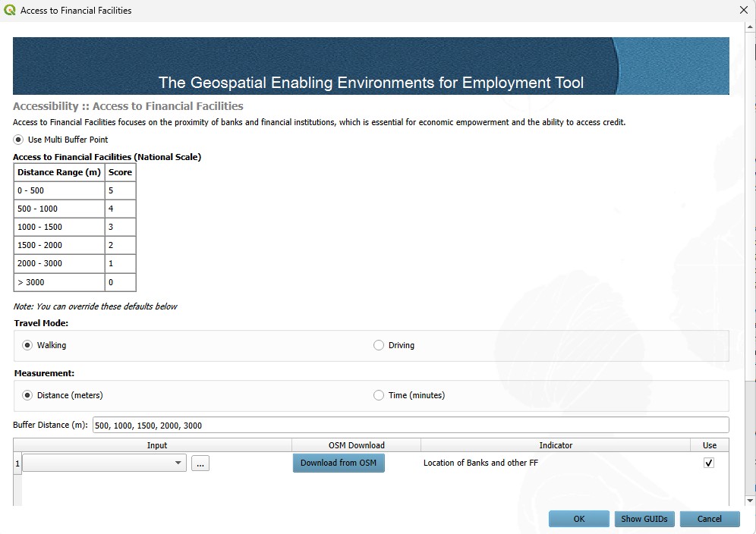Select the Driving travel mode

coord(378,344)
